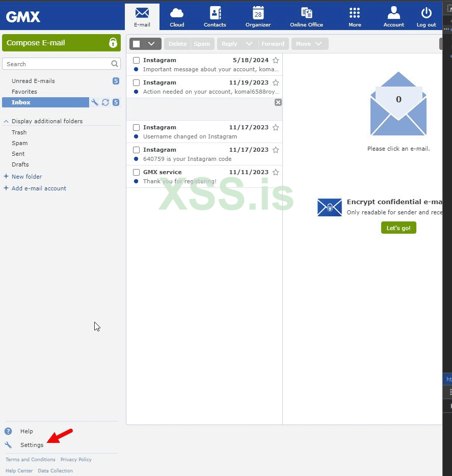Image resolution: width=452 pixels, height=476 pixels.
Task: Open the Online Office tab
Action: (306, 17)
